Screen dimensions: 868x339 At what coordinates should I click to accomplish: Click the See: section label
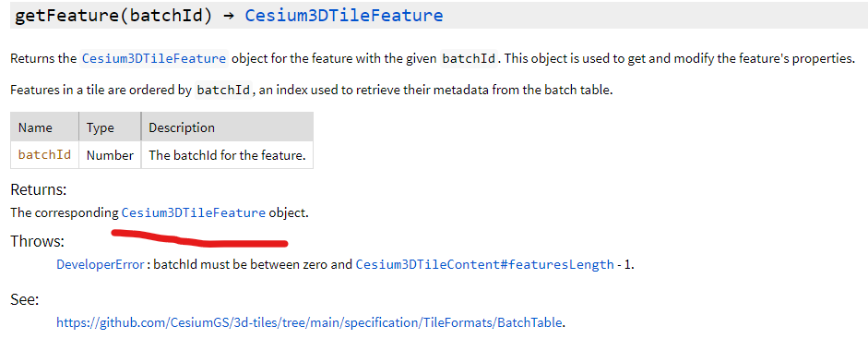pyautogui.click(x=25, y=299)
